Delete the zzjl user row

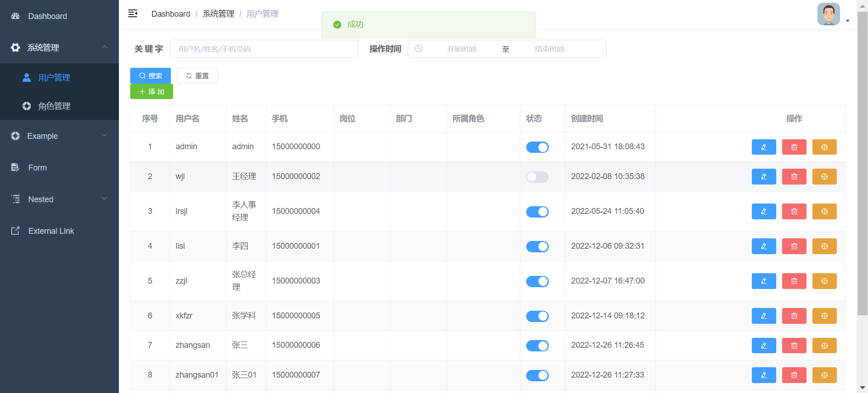[x=794, y=281]
